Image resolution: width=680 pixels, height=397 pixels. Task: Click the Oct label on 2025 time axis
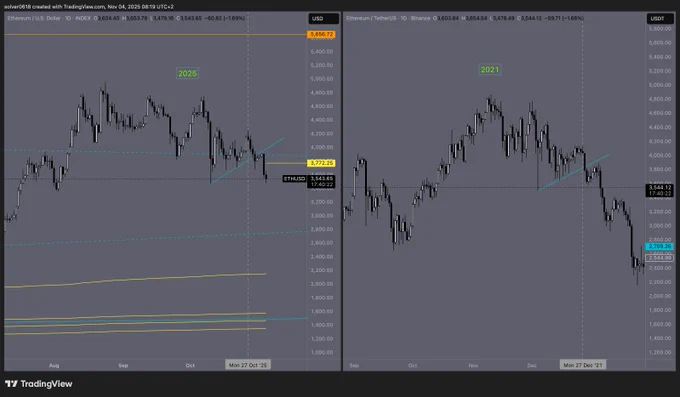click(x=190, y=365)
